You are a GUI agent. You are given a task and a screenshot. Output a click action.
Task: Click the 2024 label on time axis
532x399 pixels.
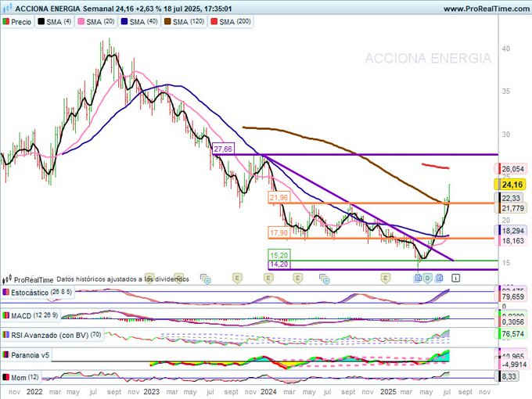pyautogui.click(x=268, y=392)
